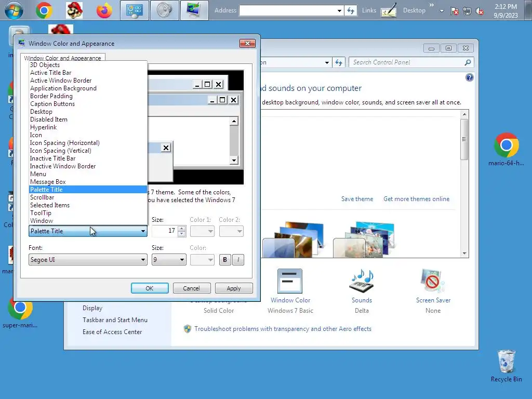
Task: Click Cancel in the appearance dialog
Action: click(x=192, y=288)
